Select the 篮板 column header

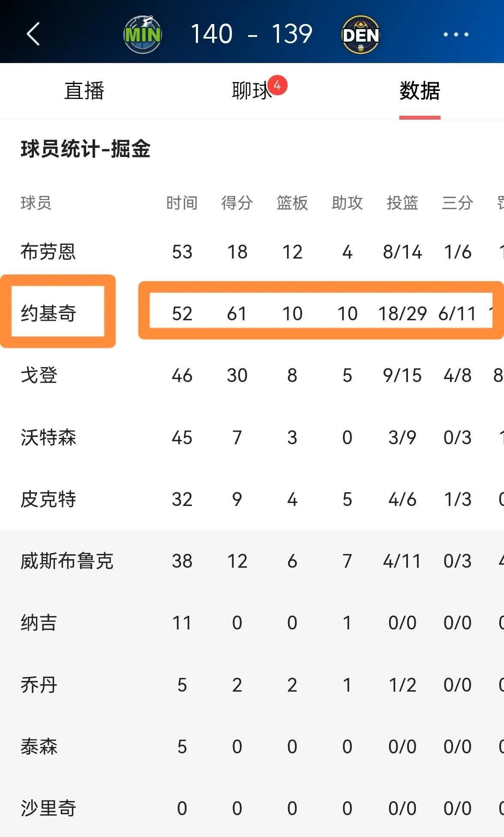point(292,202)
